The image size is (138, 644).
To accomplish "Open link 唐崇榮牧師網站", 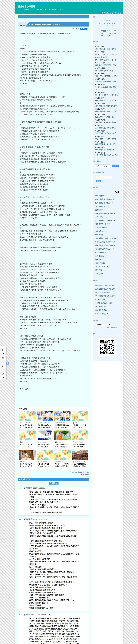I will [101, 307].
